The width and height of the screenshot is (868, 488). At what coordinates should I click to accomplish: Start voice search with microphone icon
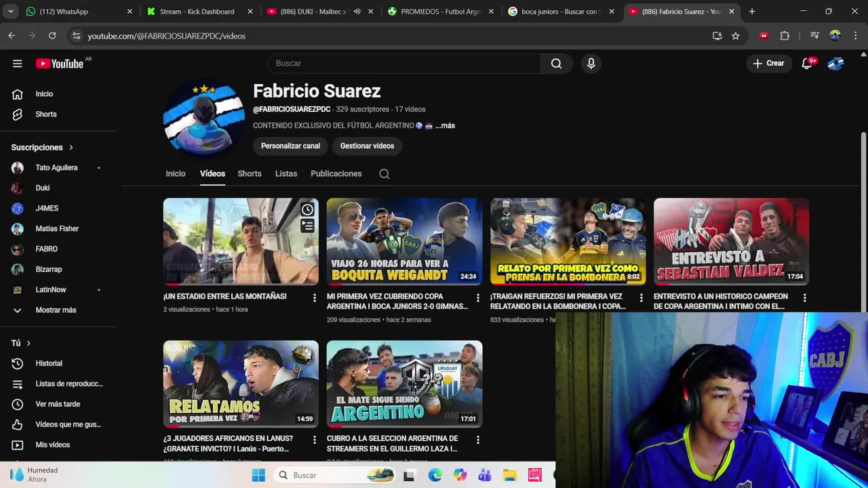tap(591, 64)
